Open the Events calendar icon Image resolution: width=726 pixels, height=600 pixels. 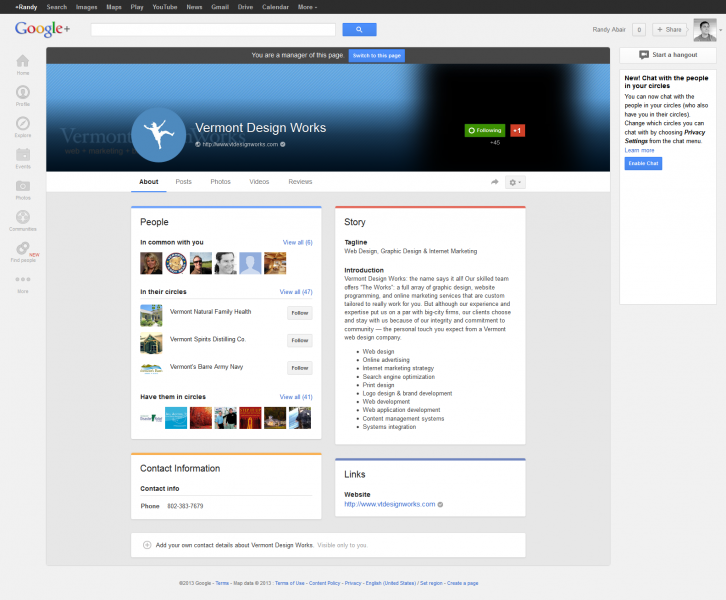tap(23, 154)
